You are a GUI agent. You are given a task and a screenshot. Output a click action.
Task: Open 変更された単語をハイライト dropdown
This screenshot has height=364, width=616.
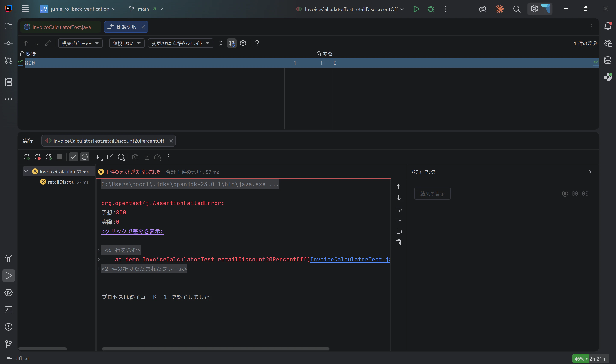tap(181, 43)
